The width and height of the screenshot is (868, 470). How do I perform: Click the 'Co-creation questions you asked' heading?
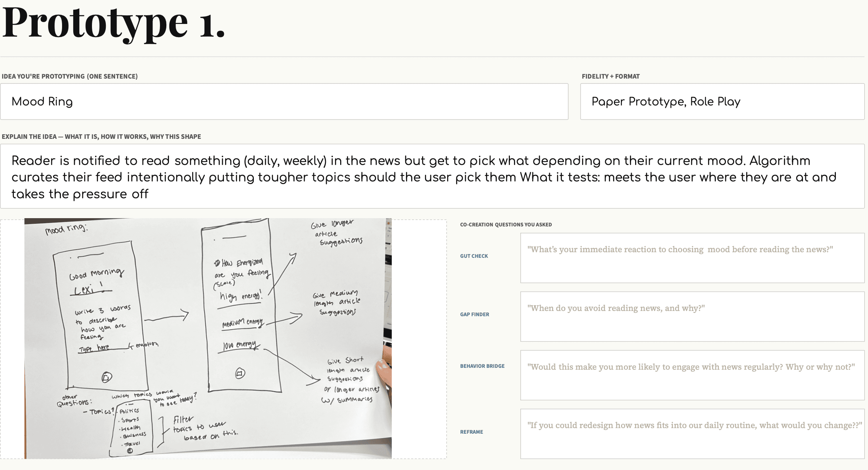click(506, 225)
